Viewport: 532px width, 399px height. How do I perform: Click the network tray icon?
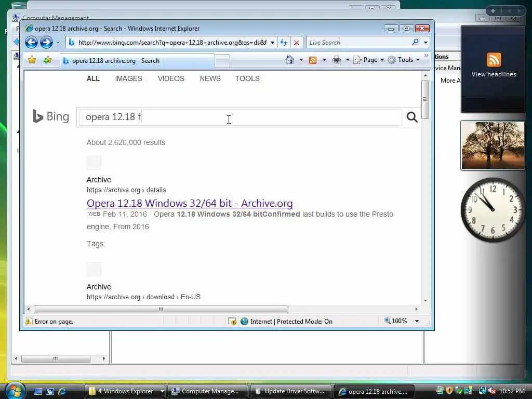tap(482, 391)
